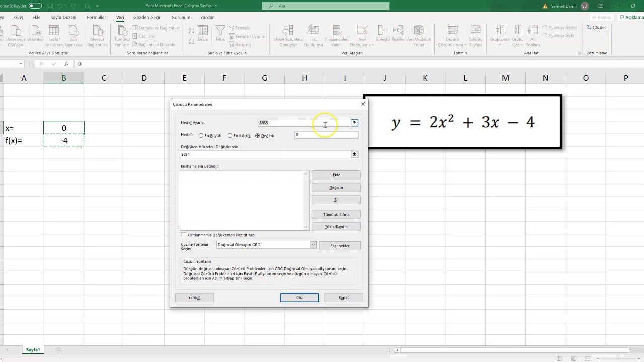Click the fx insert function icon
The width and height of the screenshot is (644, 362).
(x=66, y=64)
